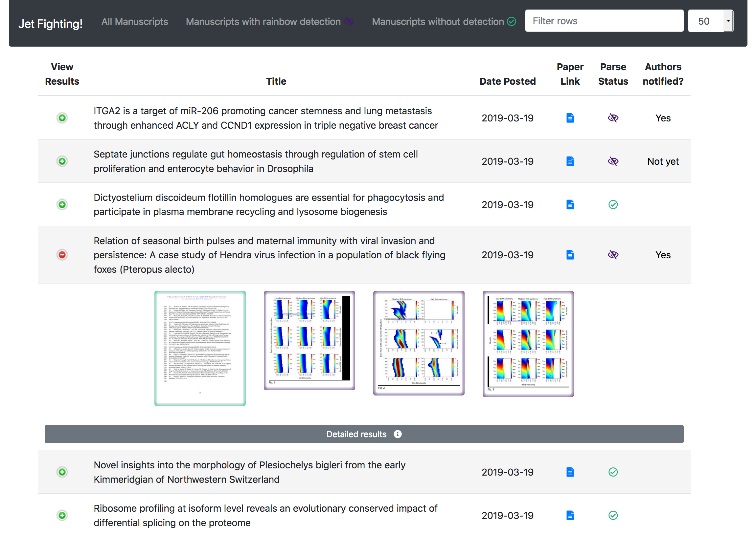Click crossed-eye parse status for ITGA2 row

[613, 118]
